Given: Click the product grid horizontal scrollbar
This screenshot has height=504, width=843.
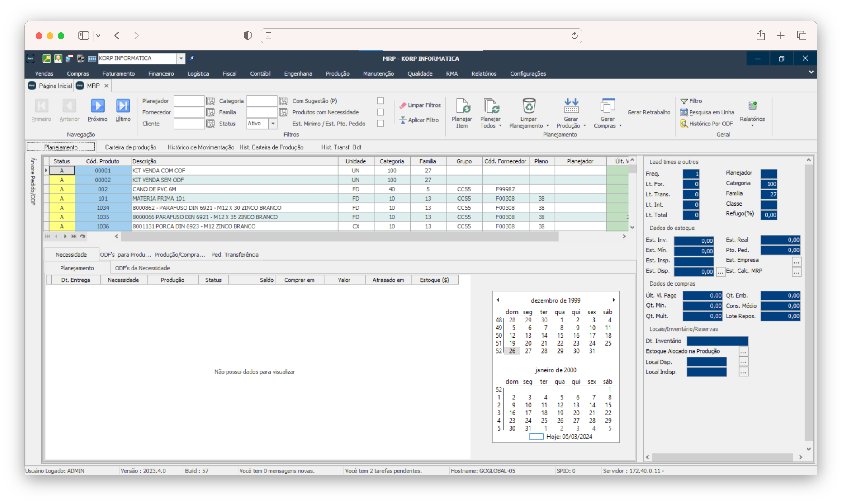Looking at the screenshot, I should tap(340, 237).
